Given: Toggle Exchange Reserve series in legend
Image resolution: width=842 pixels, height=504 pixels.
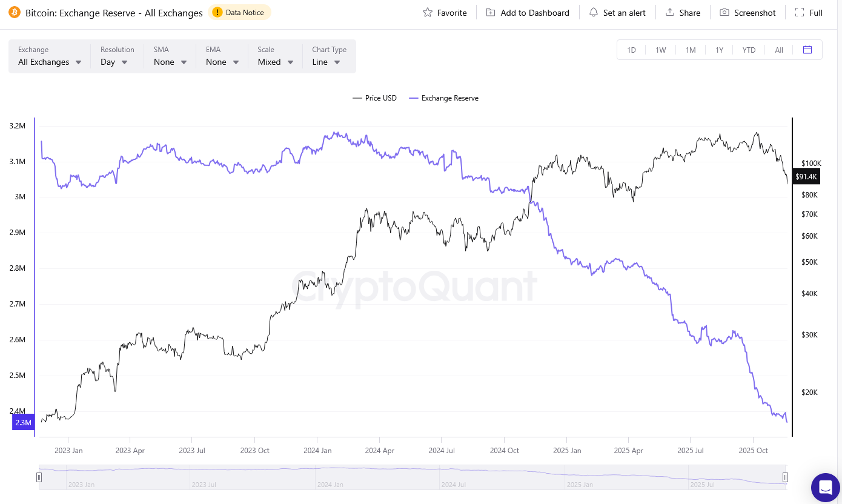Looking at the screenshot, I should tap(444, 98).
